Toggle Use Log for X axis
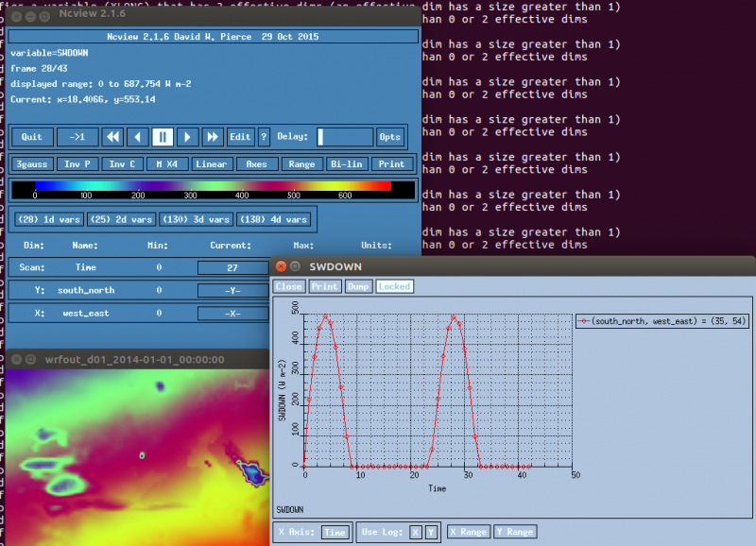Screen dimensions: 756x546 click(x=414, y=532)
